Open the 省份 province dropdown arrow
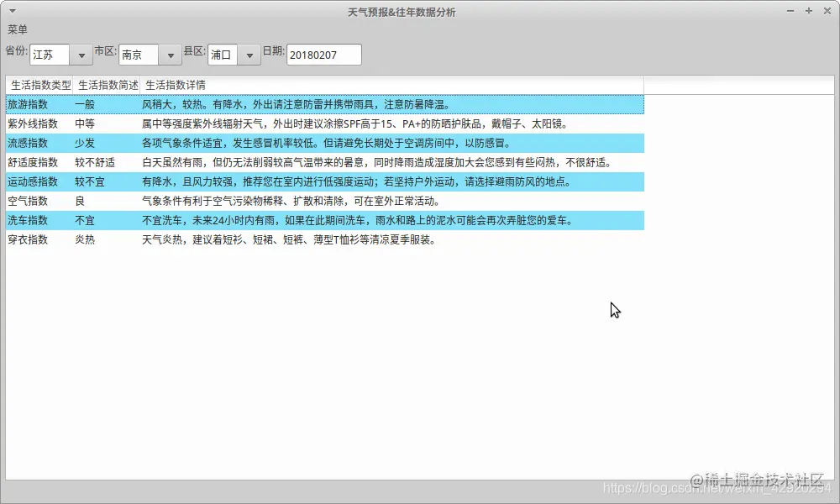Viewport: 840px width, 504px height. (x=81, y=54)
